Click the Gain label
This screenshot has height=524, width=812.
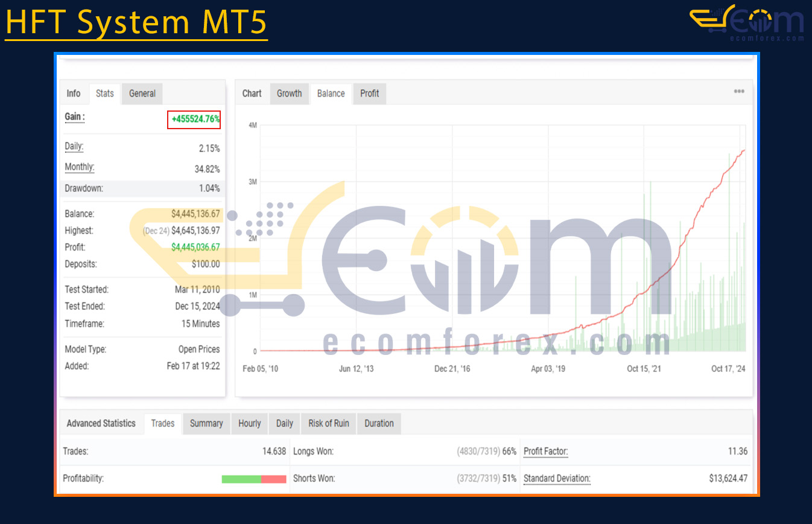(x=75, y=117)
